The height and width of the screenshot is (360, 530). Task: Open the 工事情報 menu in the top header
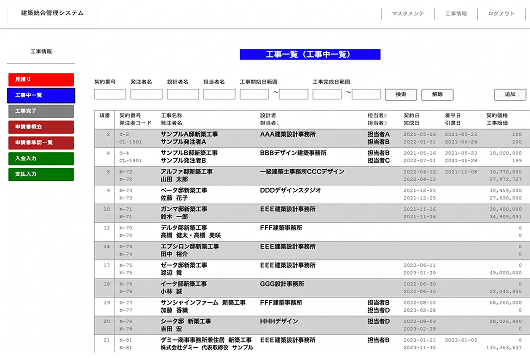click(456, 14)
